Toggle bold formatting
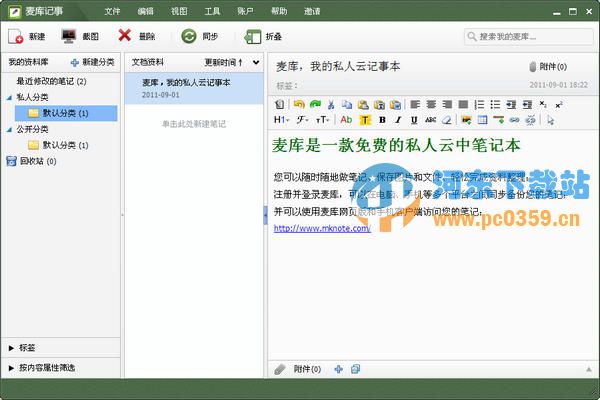 (x=382, y=120)
